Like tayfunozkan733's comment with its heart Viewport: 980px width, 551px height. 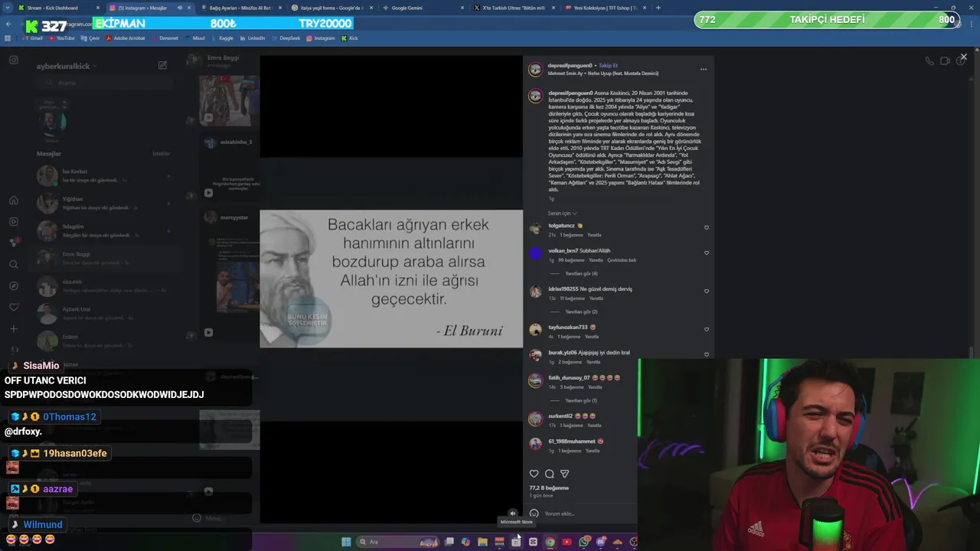(706, 329)
